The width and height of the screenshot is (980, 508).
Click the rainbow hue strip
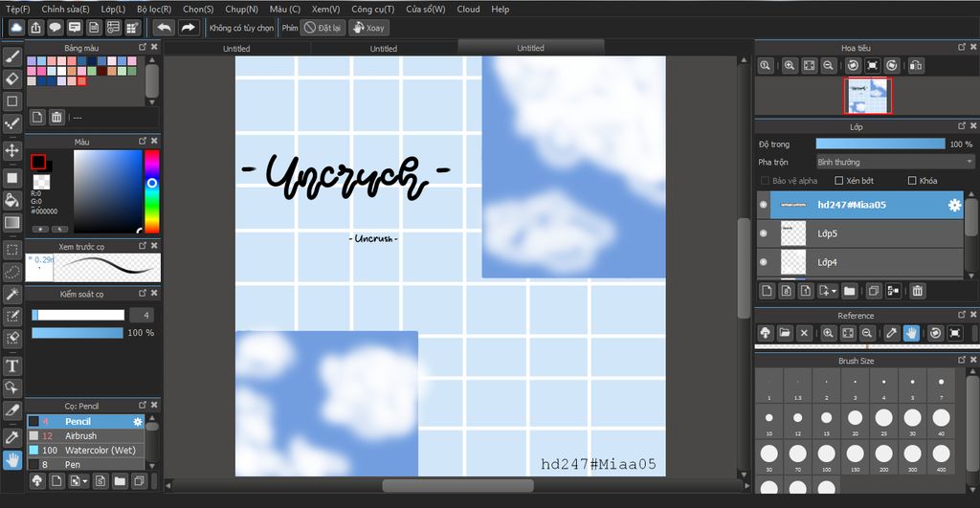pyautogui.click(x=152, y=191)
